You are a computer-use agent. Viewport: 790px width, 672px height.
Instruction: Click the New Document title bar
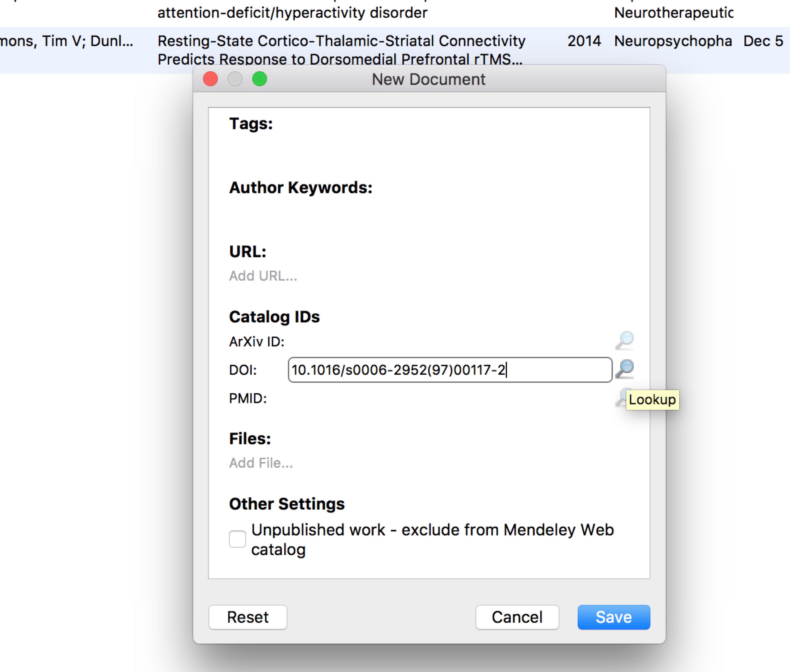pos(429,79)
